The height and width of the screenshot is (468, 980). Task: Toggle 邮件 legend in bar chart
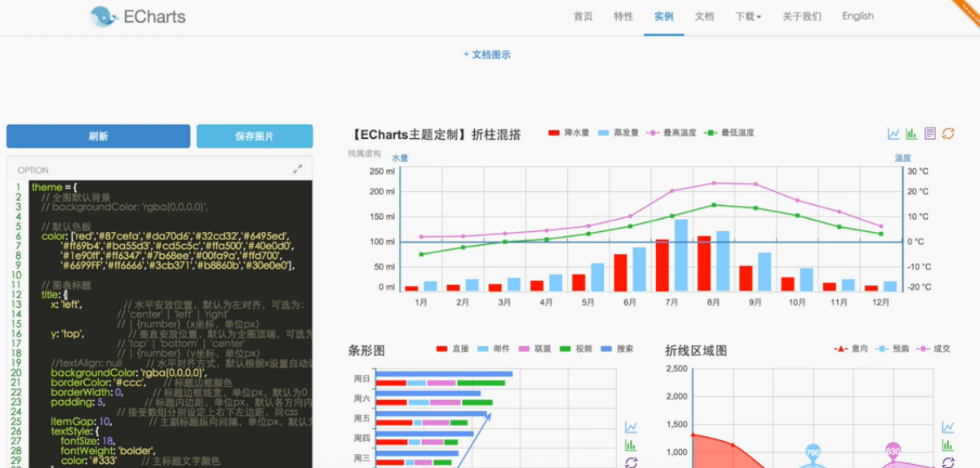tap(494, 349)
